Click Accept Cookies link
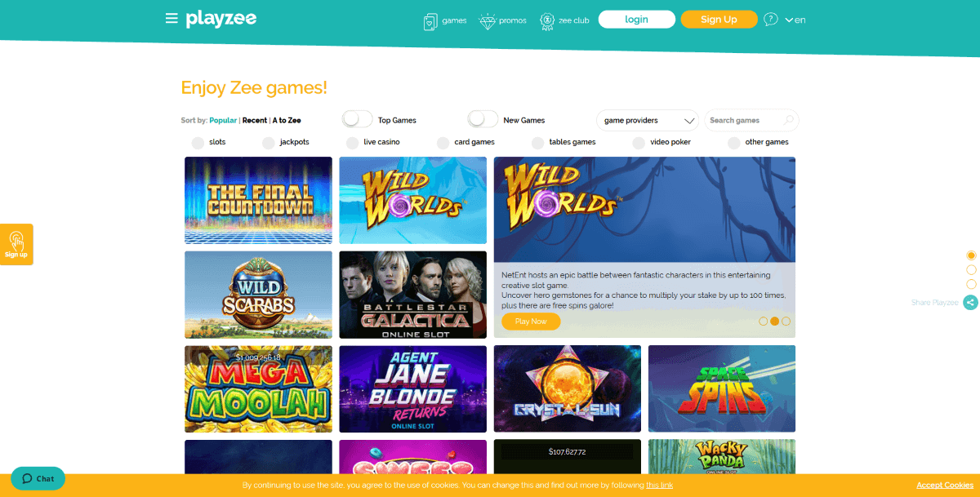This screenshot has width=980, height=497. tap(945, 485)
